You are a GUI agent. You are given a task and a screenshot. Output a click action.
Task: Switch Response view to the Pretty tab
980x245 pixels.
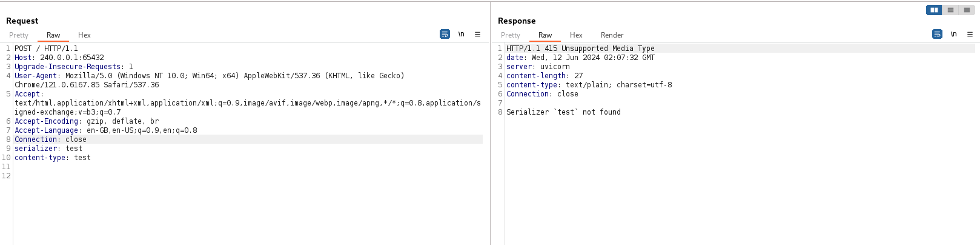click(x=511, y=35)
